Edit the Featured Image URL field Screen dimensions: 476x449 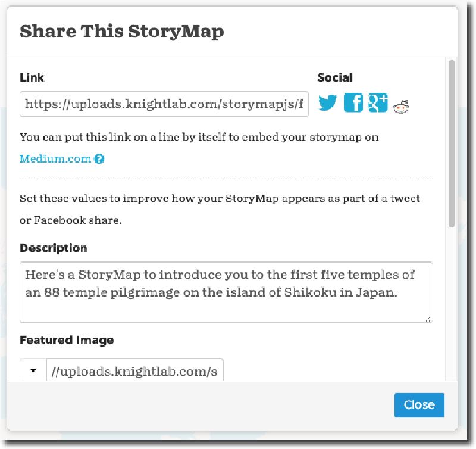point(137,370)
